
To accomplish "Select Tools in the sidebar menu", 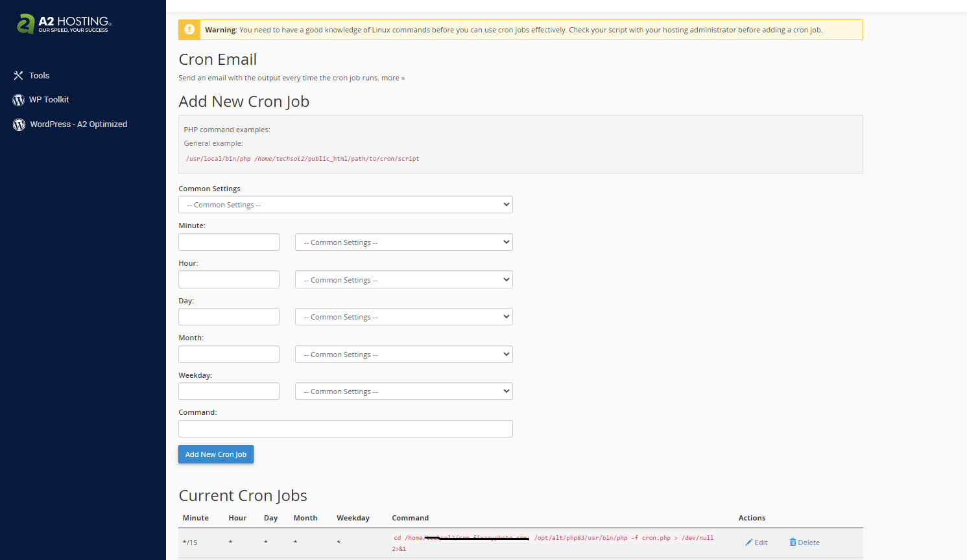I will (x=39, y=76).
